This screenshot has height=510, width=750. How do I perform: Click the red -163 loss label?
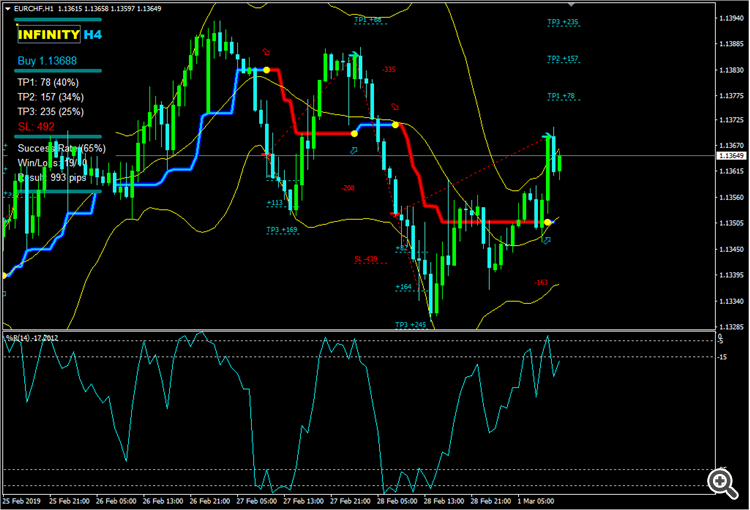click(541, 283)
